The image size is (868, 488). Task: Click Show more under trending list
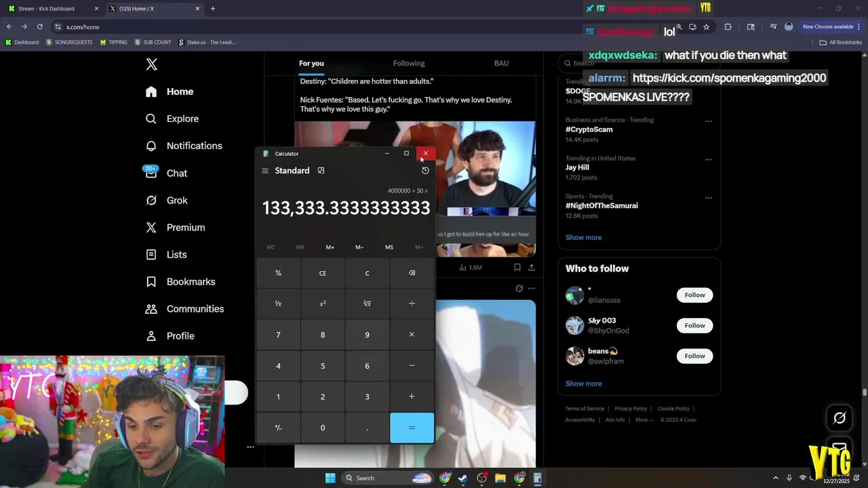(x=584, y=237)
